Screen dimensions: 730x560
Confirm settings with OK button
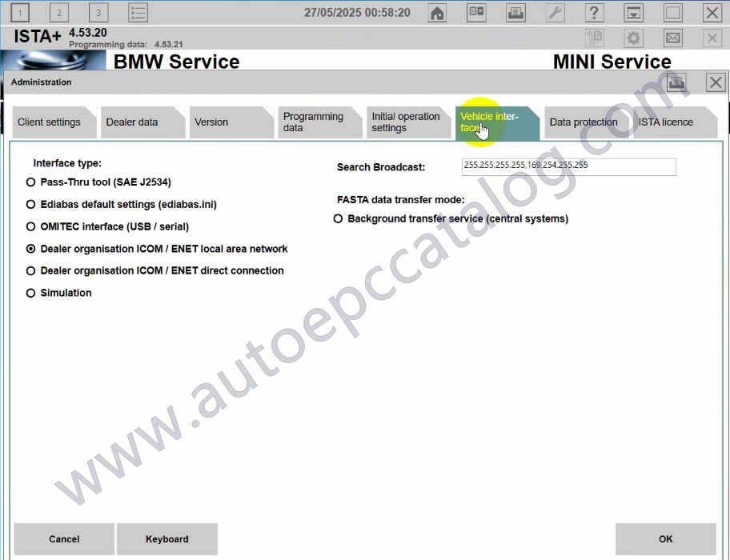666,539
